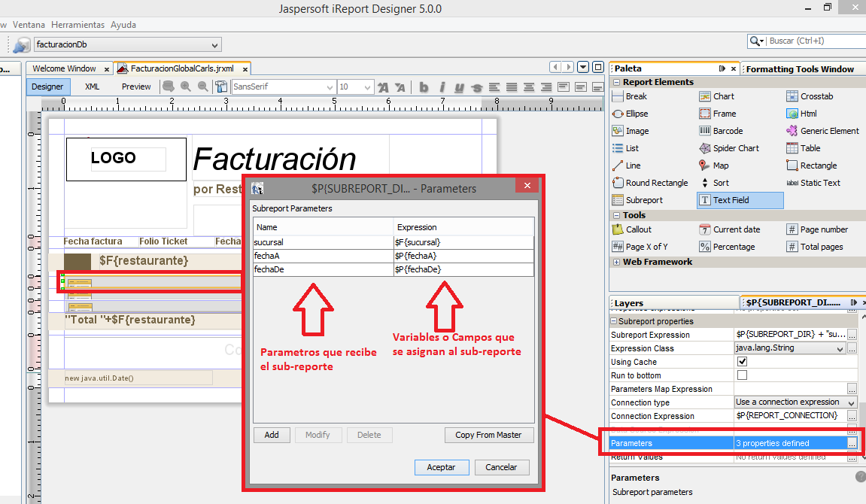The image size is (866, 504).
Task: Enable the Run to bottom option
Action: click(742, 375)
